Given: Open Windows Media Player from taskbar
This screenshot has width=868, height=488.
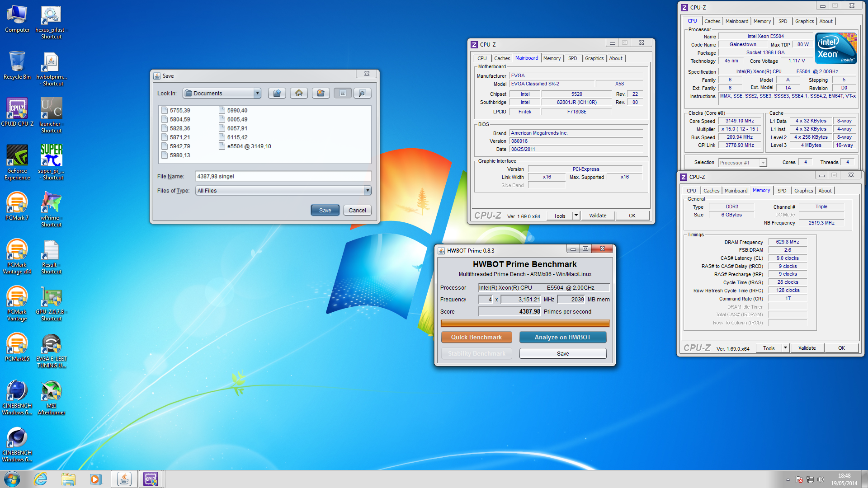Looking at the screenshot, I should pos(95,479).
